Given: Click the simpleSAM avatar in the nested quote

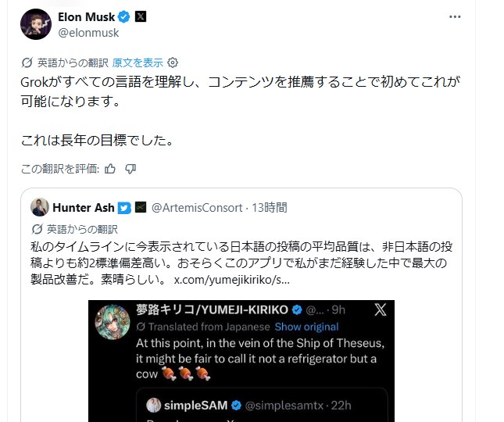Looking at the screenshot, I should pos(154,405).
